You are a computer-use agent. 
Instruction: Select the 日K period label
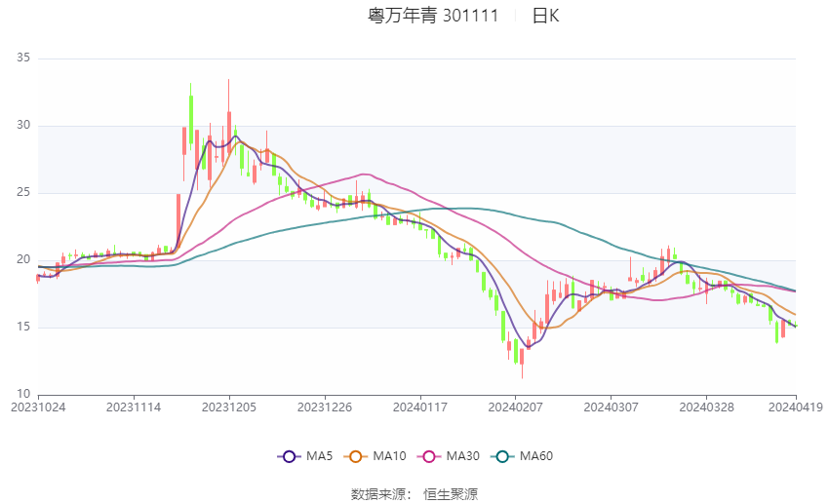coord(545,16)
